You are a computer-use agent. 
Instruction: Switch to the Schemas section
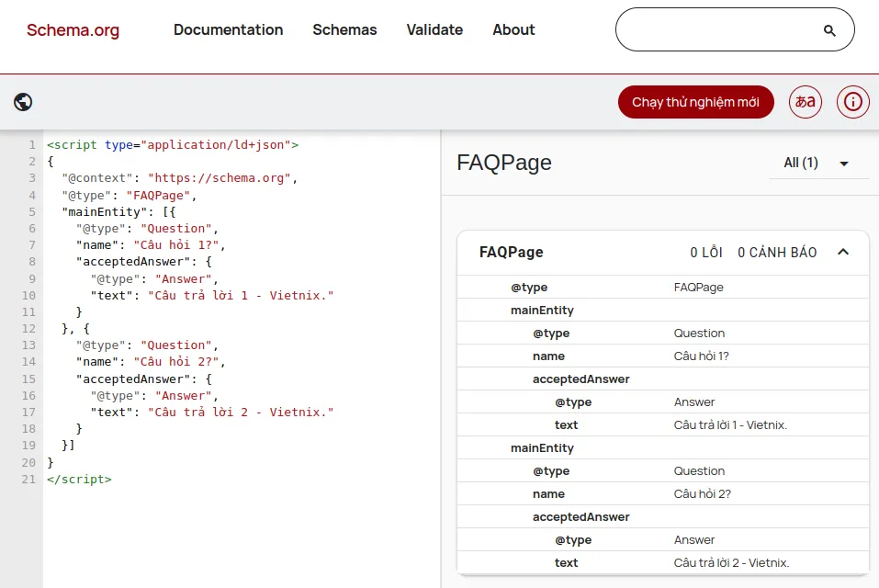[344, 29]
